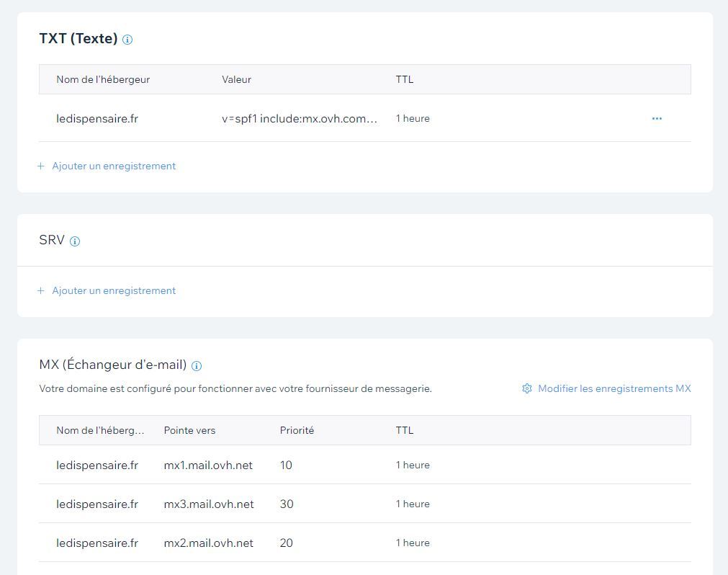Add a record via the TXT section link

[x=114, y=166]
